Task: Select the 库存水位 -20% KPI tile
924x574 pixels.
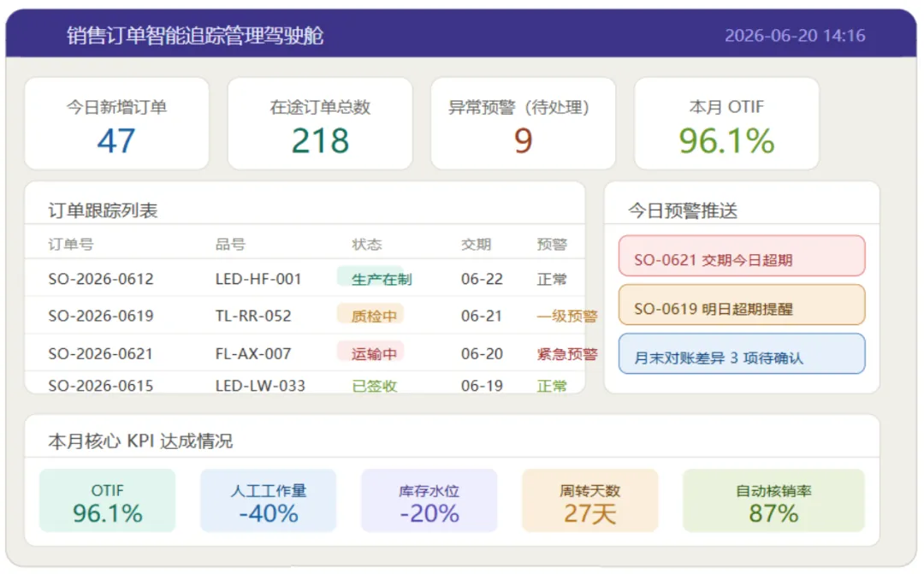Action: [x=429, y=500]
